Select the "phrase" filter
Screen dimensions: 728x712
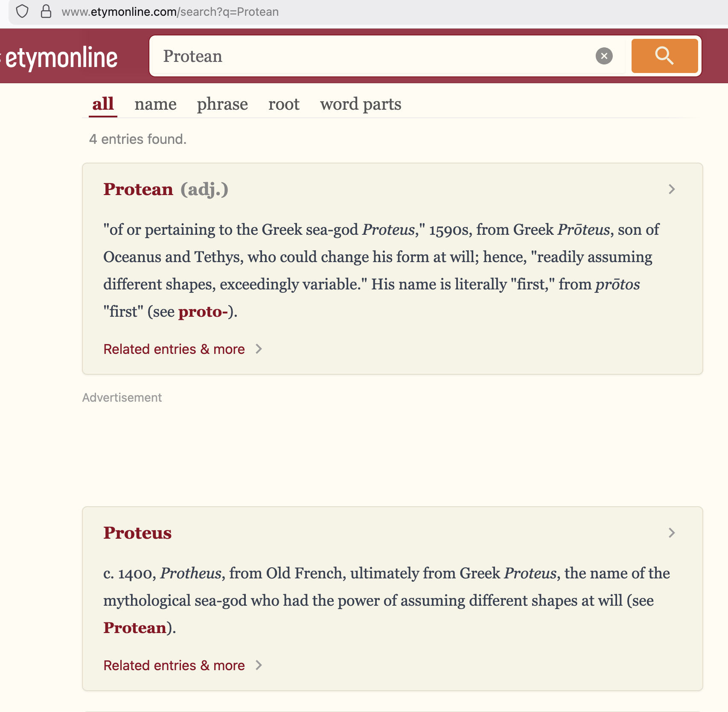pyautogui.click(x=222, y=104)
